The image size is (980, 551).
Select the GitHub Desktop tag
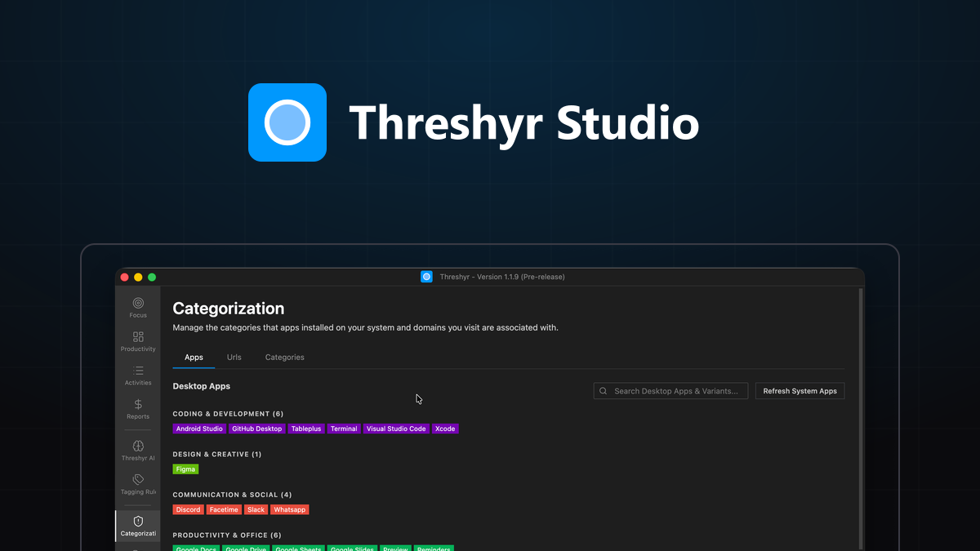(x=256, y=429)
